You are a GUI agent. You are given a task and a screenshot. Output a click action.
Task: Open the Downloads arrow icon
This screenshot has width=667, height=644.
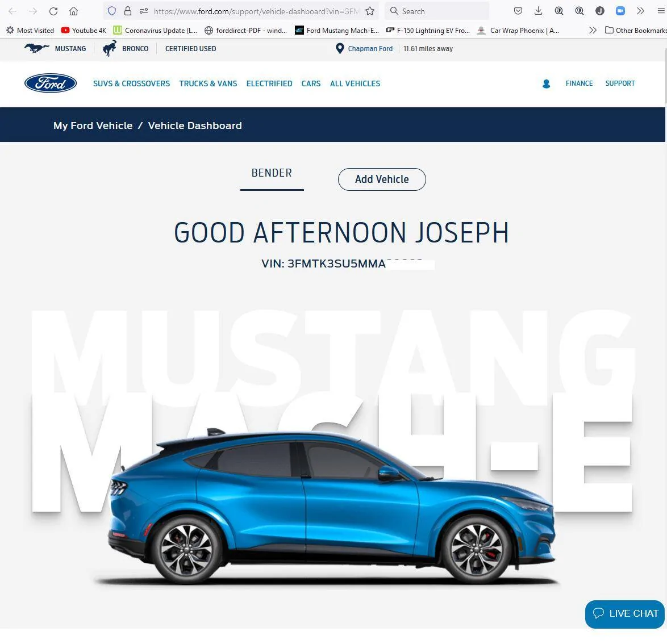point(538,11)
